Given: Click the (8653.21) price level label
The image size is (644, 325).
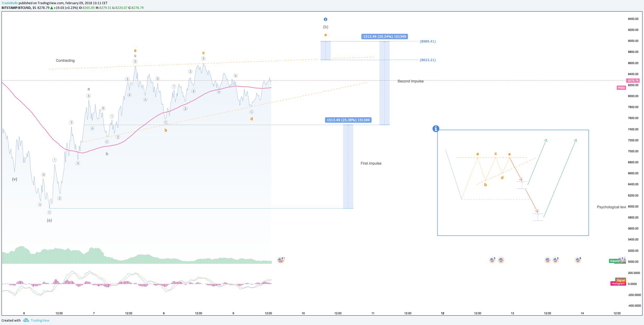Looking at the screenshot, I should coord(428,60).
